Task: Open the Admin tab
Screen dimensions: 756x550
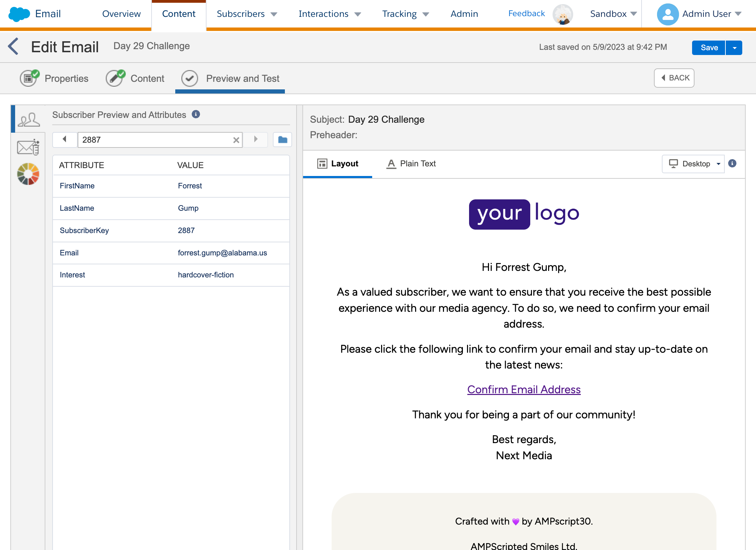Action: click(464, 14)
